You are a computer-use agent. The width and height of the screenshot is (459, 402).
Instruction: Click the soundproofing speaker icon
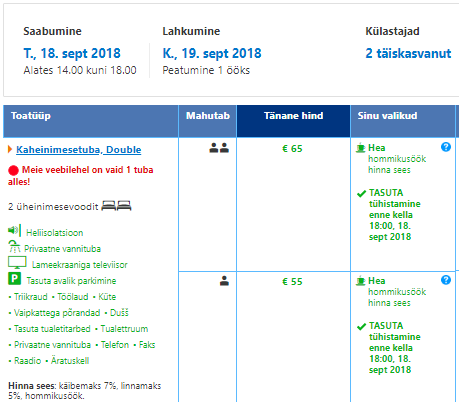click(x=14, y=230)
